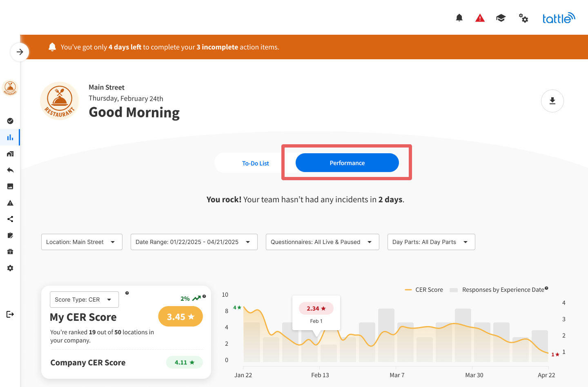Click the Feb 13 axis label
Viewport: 588px width, 387px height.
click(320, 375)
